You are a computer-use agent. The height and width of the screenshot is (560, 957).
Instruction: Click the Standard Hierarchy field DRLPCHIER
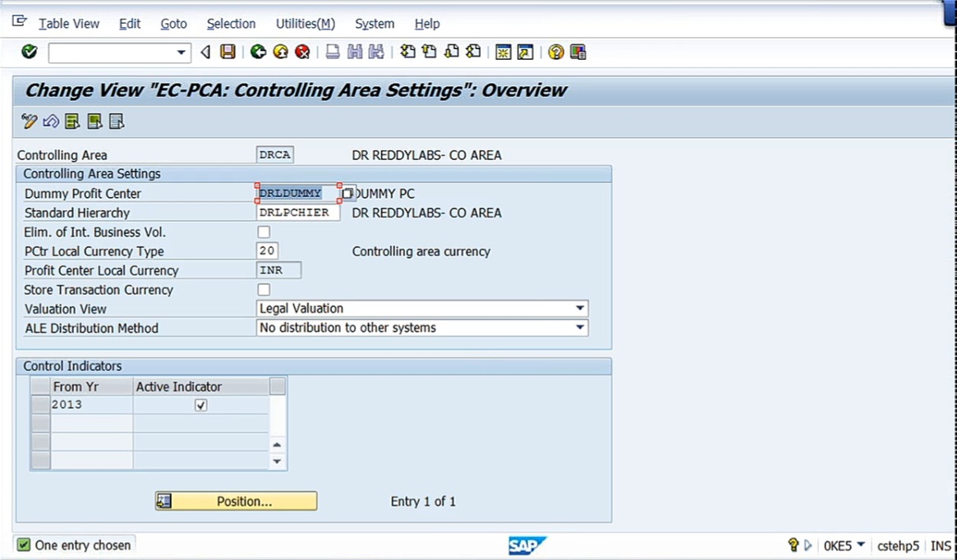pos(298,213)
